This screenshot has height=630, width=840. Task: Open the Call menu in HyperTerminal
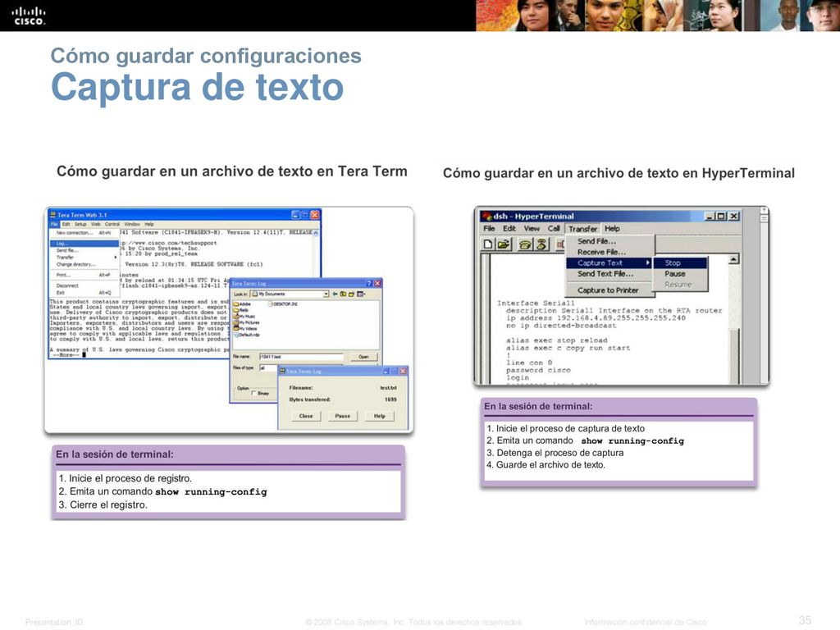click(554, 228)
